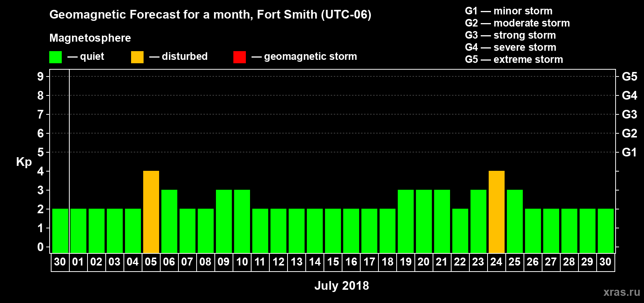The image size is (644, 303).
Task: Select the orange bar for July 05
Action: pos(151,212)
